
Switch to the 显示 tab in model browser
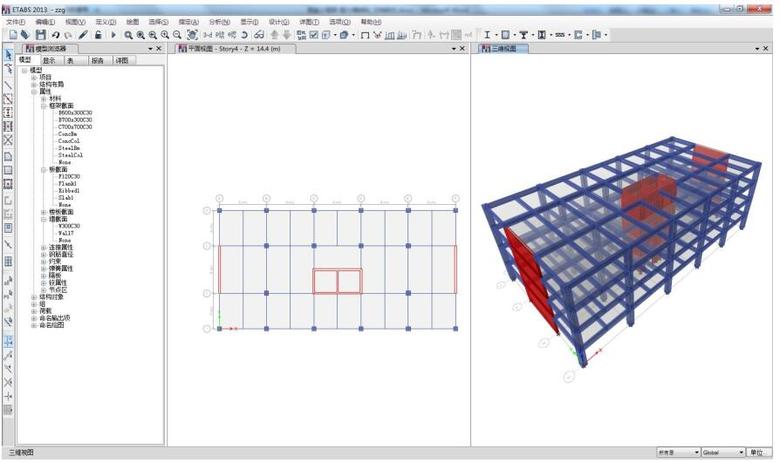point(49,60)
